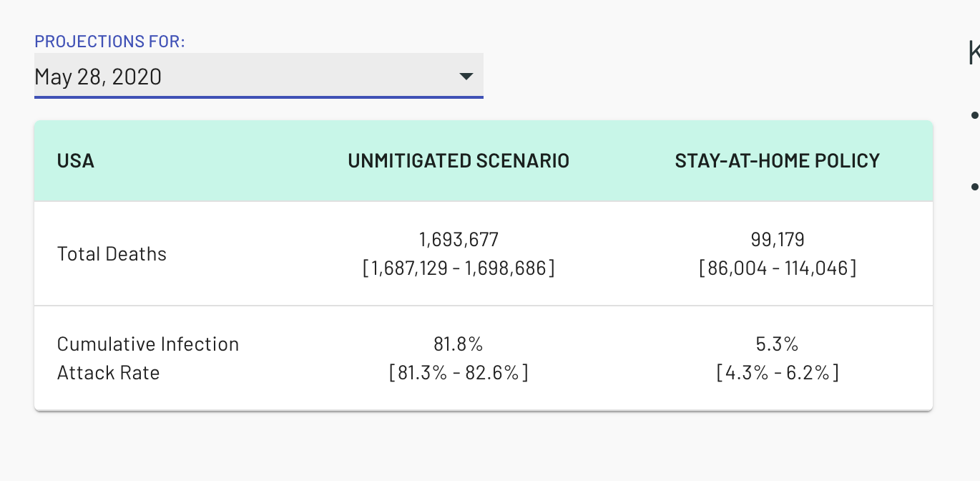Click the 99,179 stay-at-home deaths value

point(777,239)
